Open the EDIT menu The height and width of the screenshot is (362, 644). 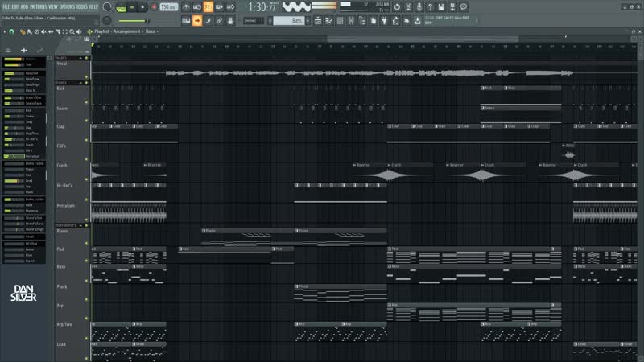[x=15, y=6]
